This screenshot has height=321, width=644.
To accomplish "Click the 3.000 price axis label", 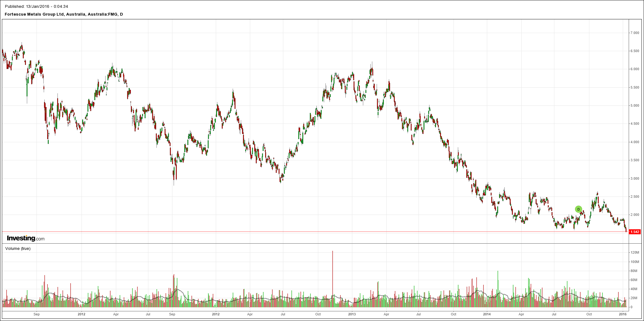I will [x=634, y=178].
